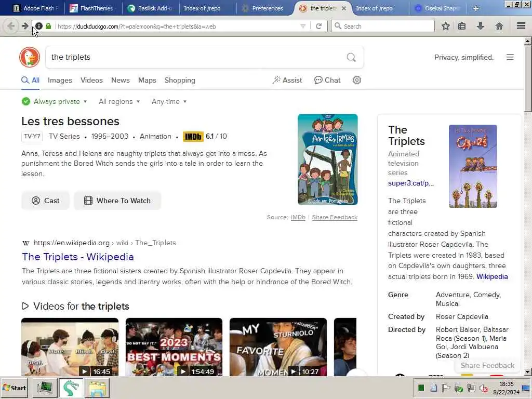Click Share Feedback under the IMDb card
This screenshot has width=532, height=399.
(335, 217)
